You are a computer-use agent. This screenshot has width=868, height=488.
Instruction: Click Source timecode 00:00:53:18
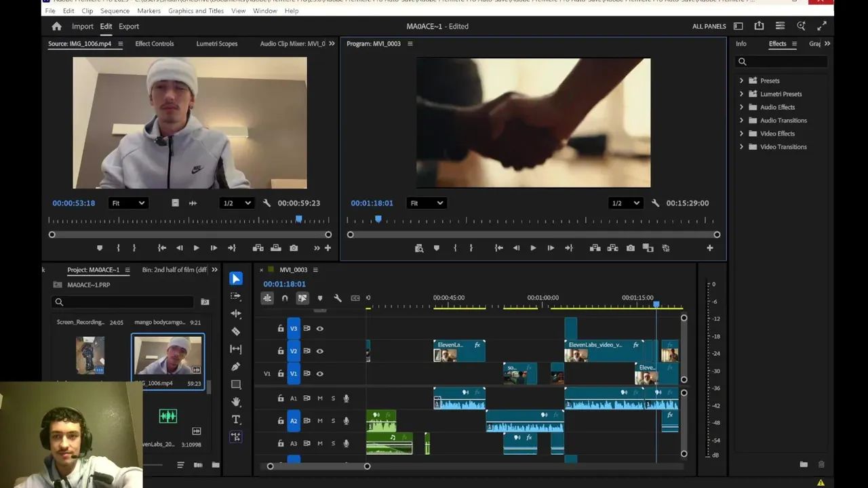click(74, 203)
